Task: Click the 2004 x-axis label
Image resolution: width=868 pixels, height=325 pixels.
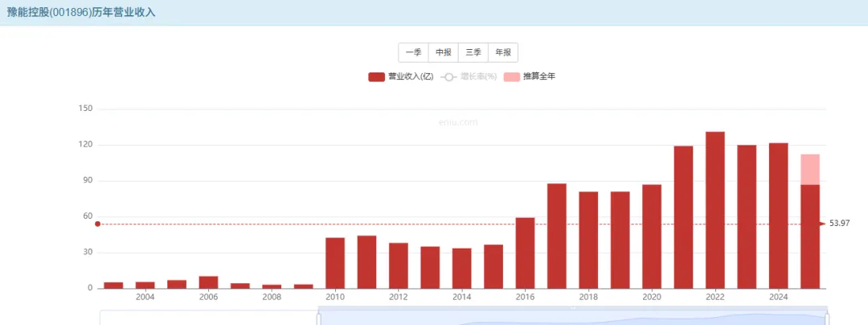Action: pos(145,298)
